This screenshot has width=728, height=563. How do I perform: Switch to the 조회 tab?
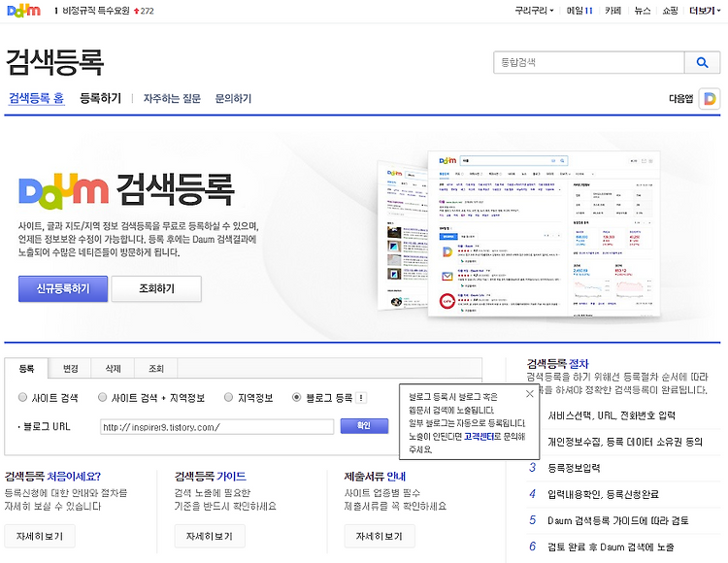point(156,369)
